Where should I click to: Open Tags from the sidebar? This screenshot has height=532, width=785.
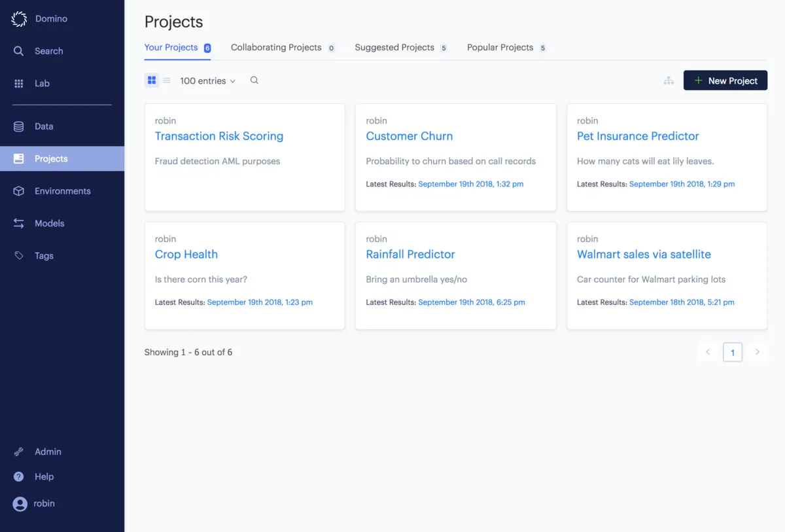44,256
